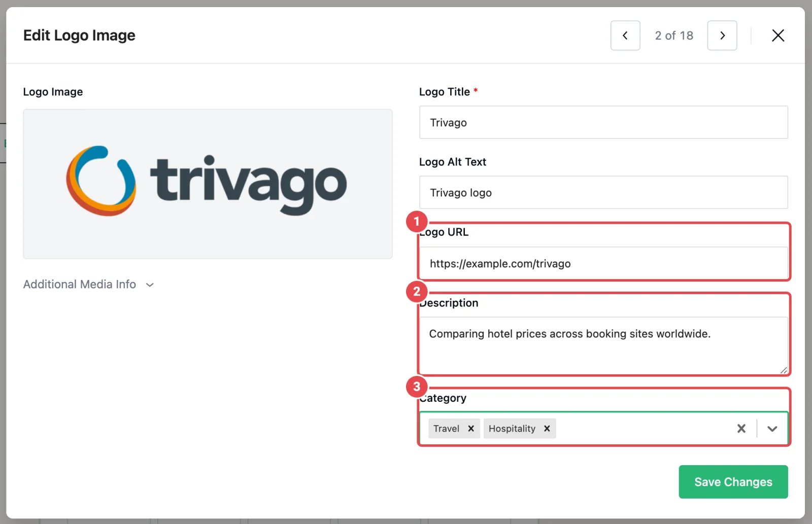Click into the Logo Alt Text field
Viewport: 812px width, 524px height.
click(603, 192)
